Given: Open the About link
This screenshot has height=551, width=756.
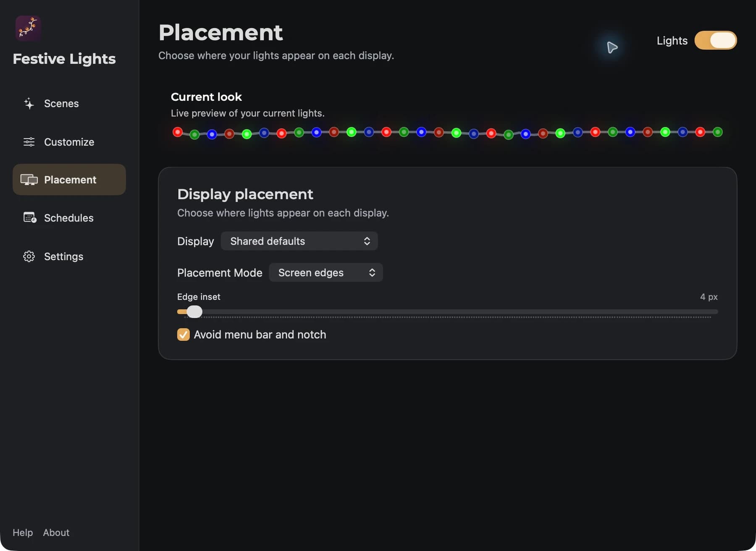Looking at the screenshot, I should 56,533.
